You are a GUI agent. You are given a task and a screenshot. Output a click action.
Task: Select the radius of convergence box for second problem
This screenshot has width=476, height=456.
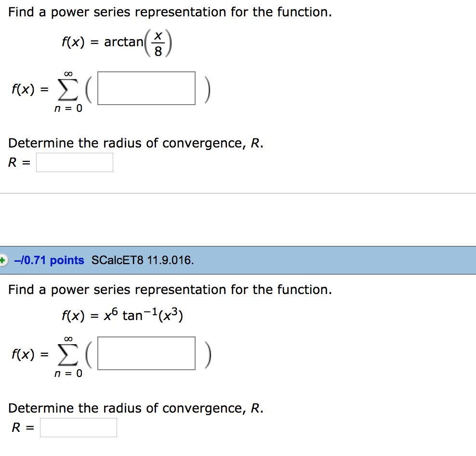tap(79, 427)
